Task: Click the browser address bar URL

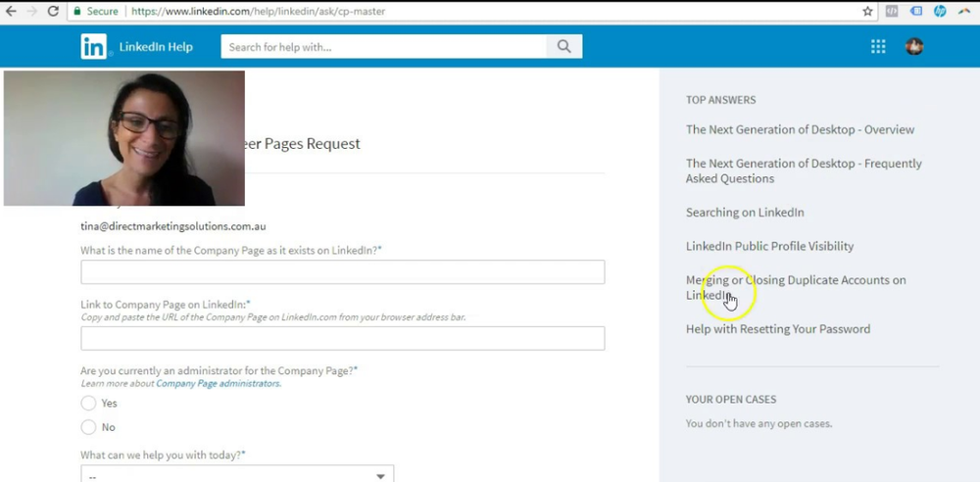Action: (x=258, y=11)
